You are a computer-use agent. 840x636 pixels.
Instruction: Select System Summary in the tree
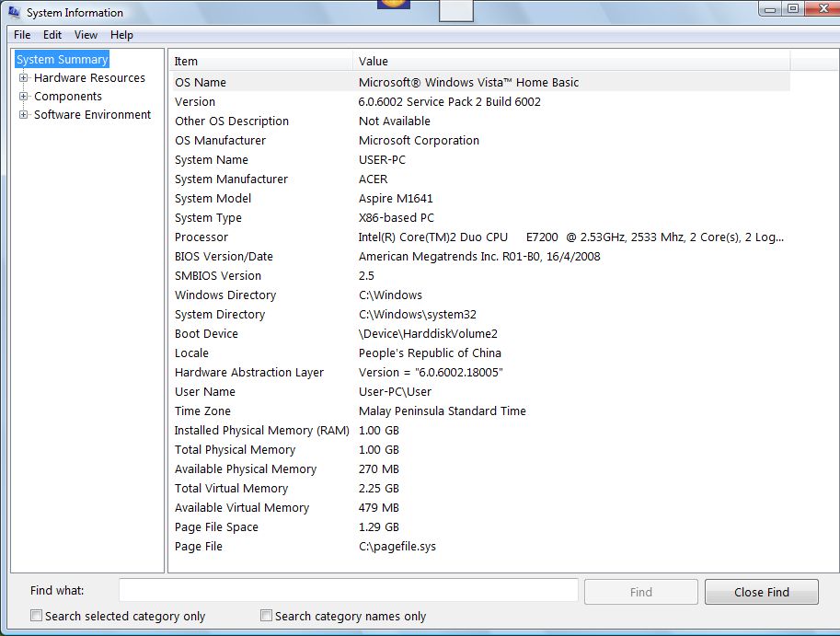[x=63, y=59]
